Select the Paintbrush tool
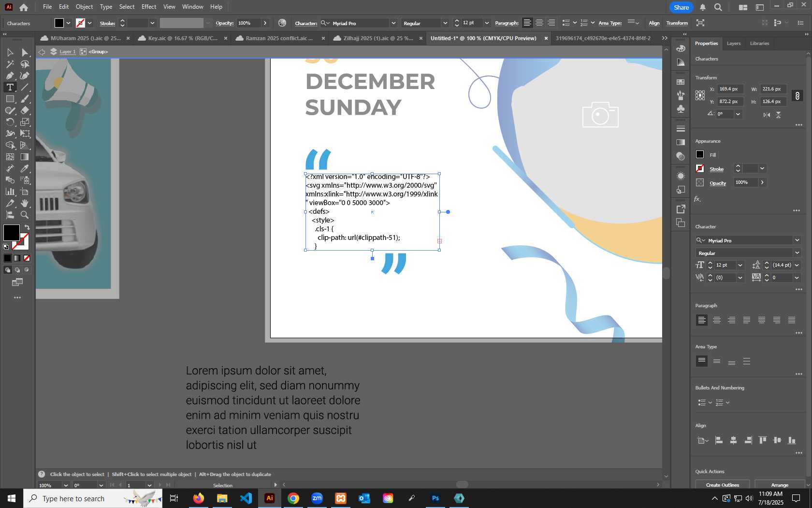Viewport: 812px width, 508px height. (25, 99)
